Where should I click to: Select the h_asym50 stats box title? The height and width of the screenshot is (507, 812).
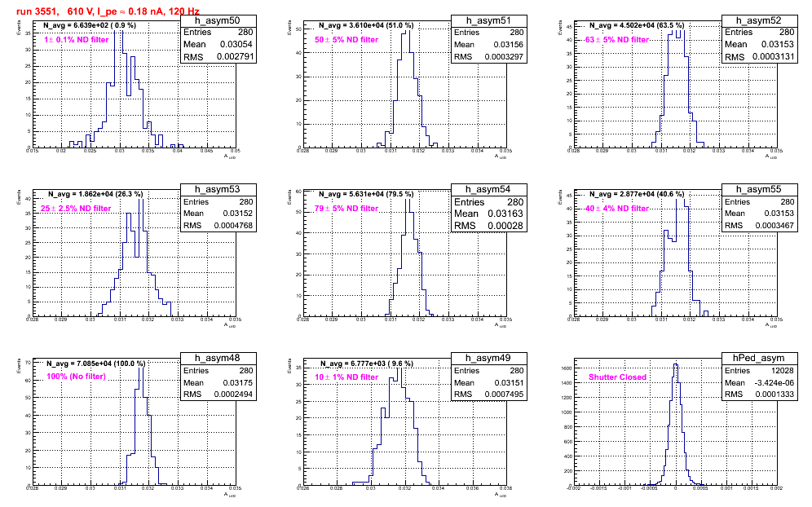pyautogui.click(x=218, y=20)
